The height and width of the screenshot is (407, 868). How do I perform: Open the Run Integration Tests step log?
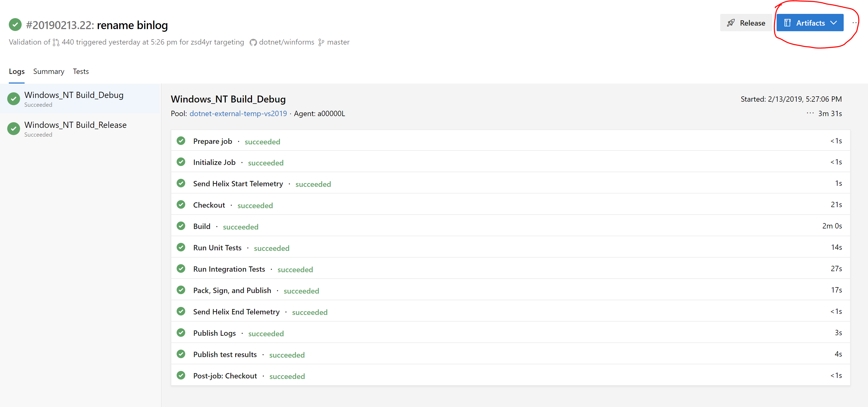(229, 269)
